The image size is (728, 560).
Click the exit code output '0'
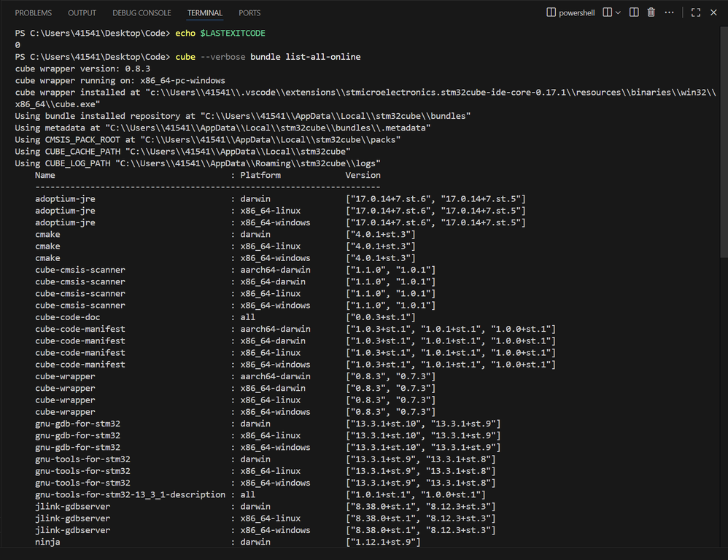click(18, 45)
